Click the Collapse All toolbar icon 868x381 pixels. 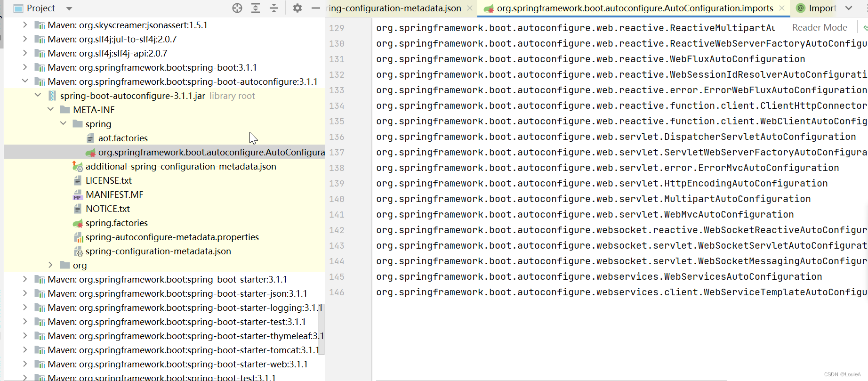point(274,8)
